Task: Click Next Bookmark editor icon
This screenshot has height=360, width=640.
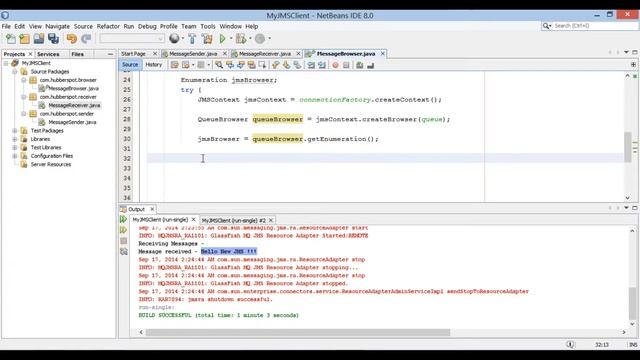Action: click(286, 65)
